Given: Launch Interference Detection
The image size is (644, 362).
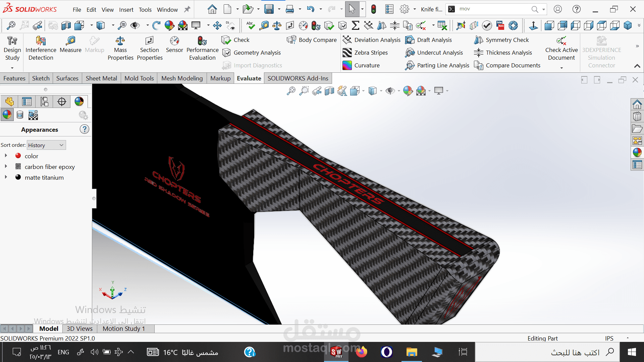Looking at the screenshot, I should coord(41,49).
